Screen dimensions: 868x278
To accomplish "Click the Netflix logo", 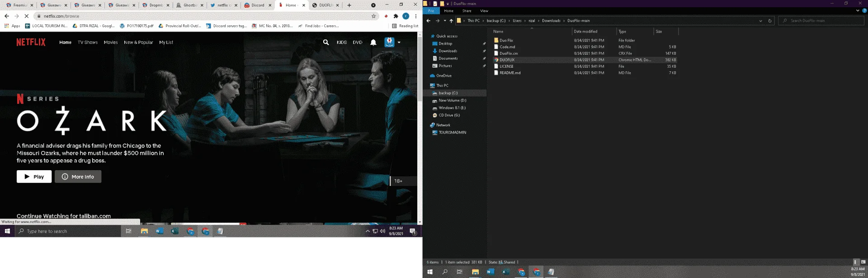I will tap(31, 42).
